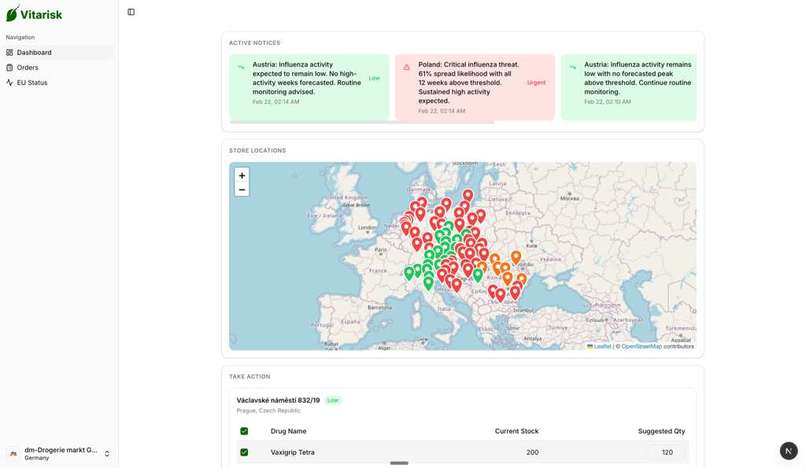806x468 pixels.
Task: Open the Austria 'No high-activity weeks' notice
Action: pyautogui.click(x=309, y=87)
